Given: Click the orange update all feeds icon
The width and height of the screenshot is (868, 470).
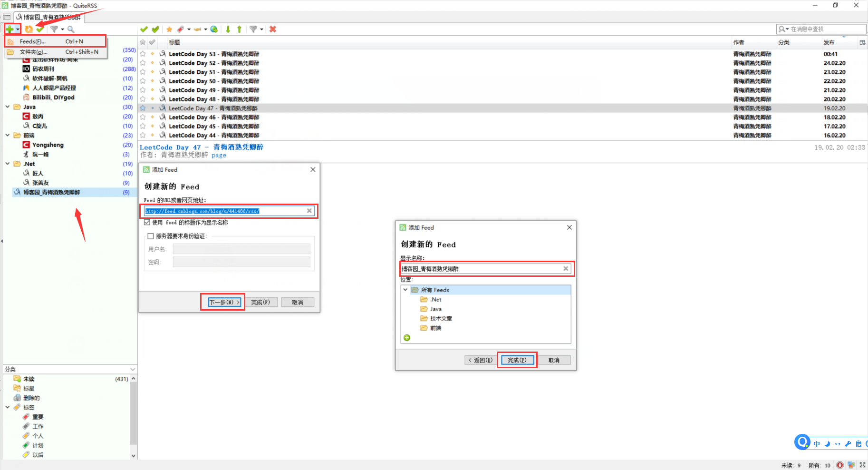Looking at the screenshot, I should [29, 29].
